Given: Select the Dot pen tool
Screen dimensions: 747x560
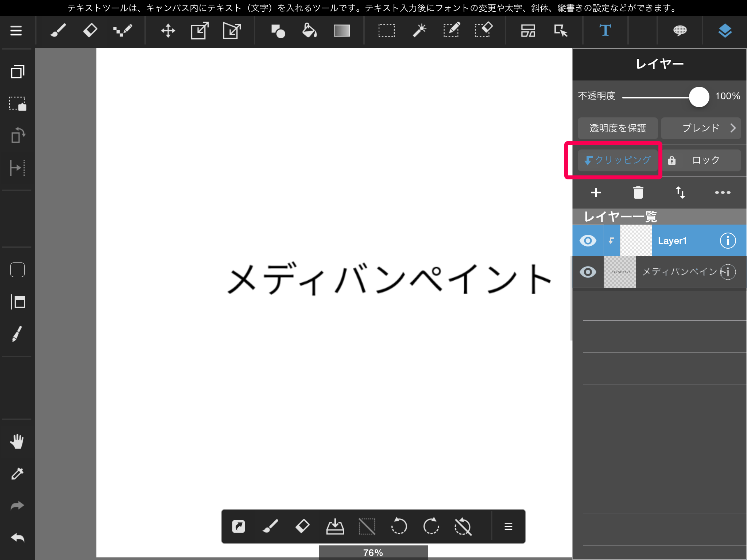Looking at the screenshot, I should (123, 31).
